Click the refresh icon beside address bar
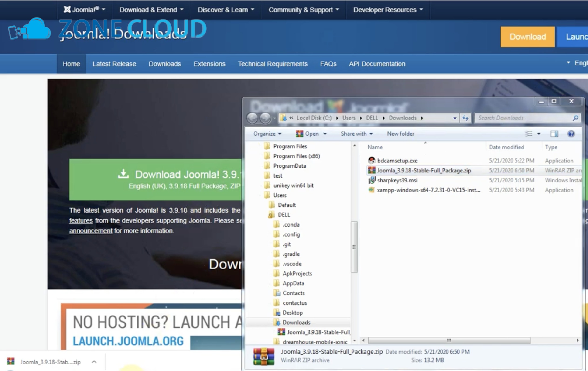This screenshot has height=371, width=588. click(x=465, y=118)
